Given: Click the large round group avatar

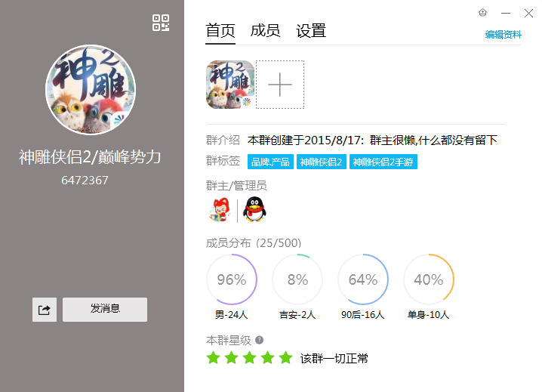Looking at the screenshot, I should pos(91,90).
